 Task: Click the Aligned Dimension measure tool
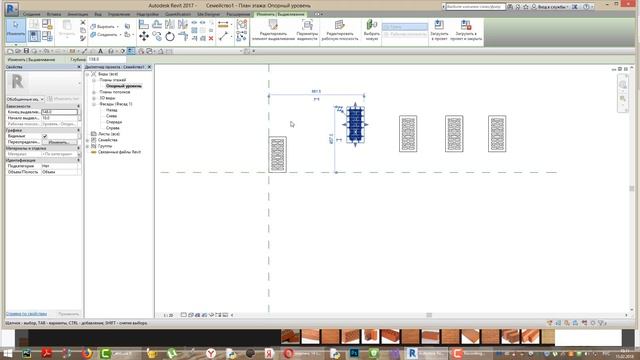223,25
